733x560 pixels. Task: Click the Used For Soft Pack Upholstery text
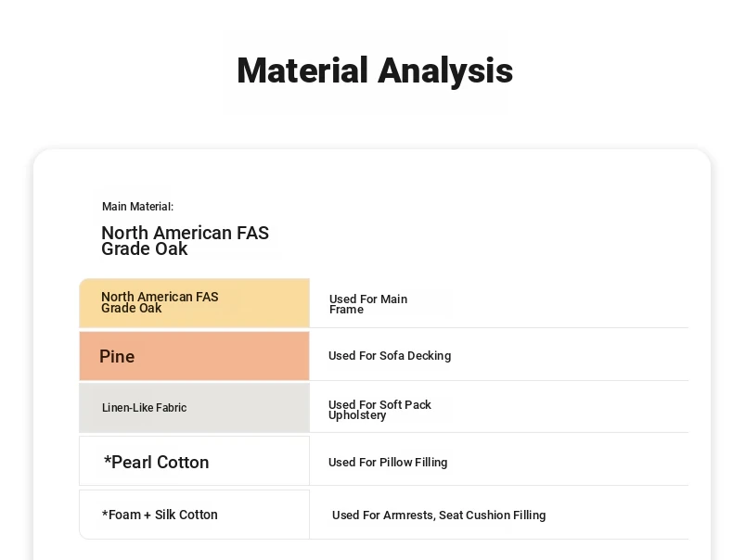(x=379, y=410)
